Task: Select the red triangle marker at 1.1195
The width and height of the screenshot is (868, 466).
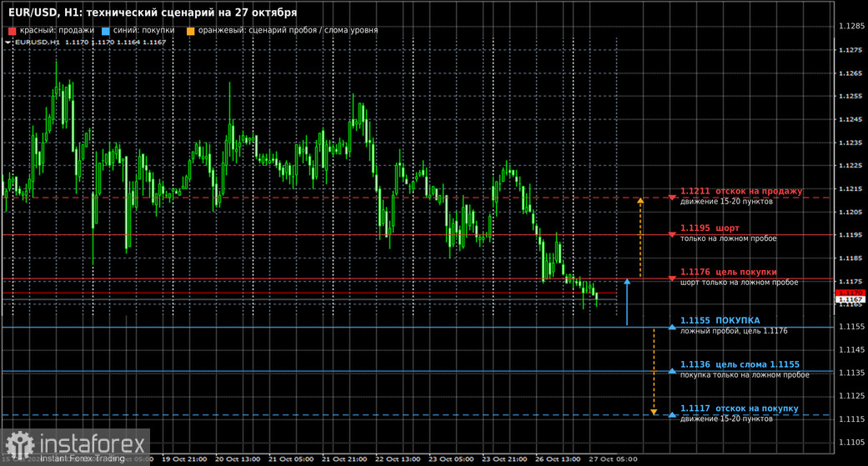Action: coord(672,234)
